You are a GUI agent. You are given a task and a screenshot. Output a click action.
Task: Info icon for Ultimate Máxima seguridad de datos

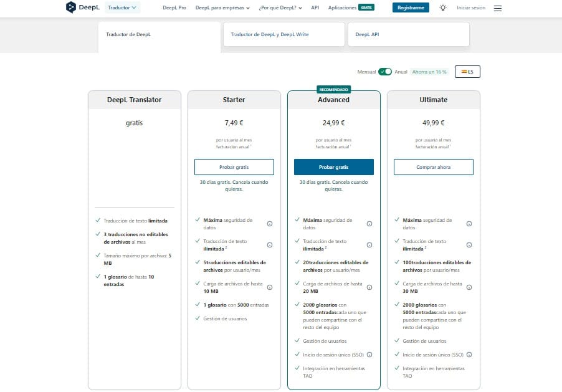pos(469,224)
